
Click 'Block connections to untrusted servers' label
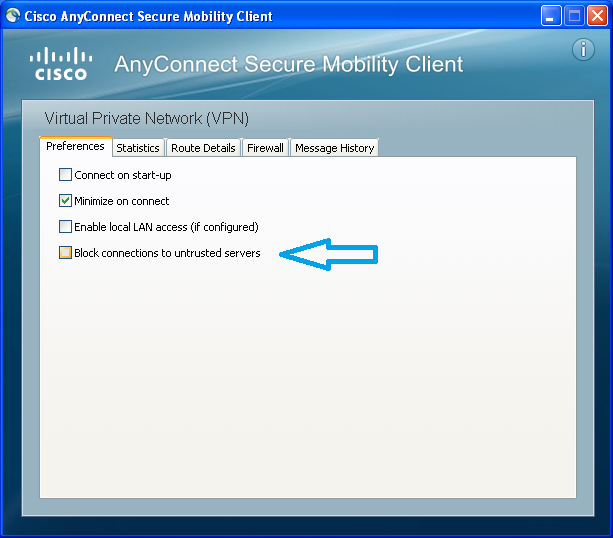(167, 253)
